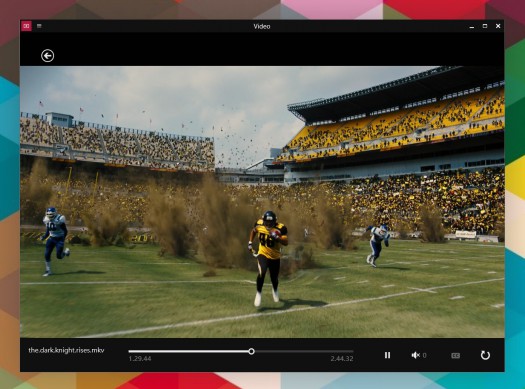Click the volume level number 0
This screenshot has height=389, width=525.
(425, 355)
